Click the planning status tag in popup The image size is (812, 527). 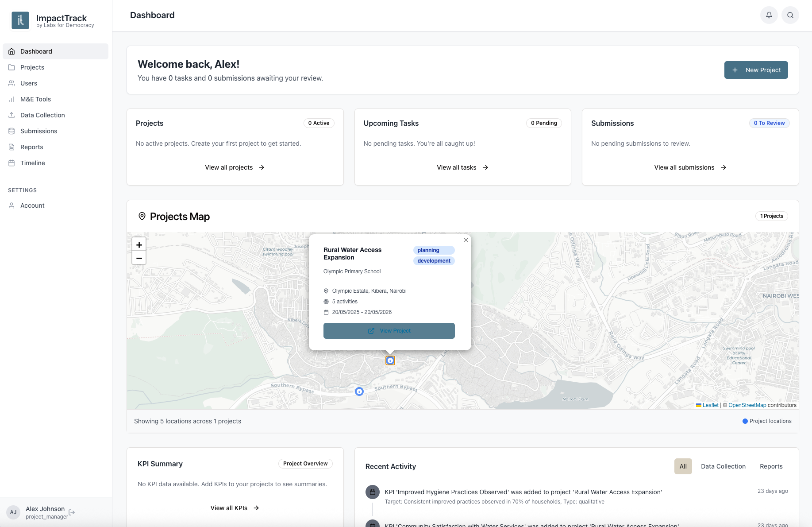434,250
